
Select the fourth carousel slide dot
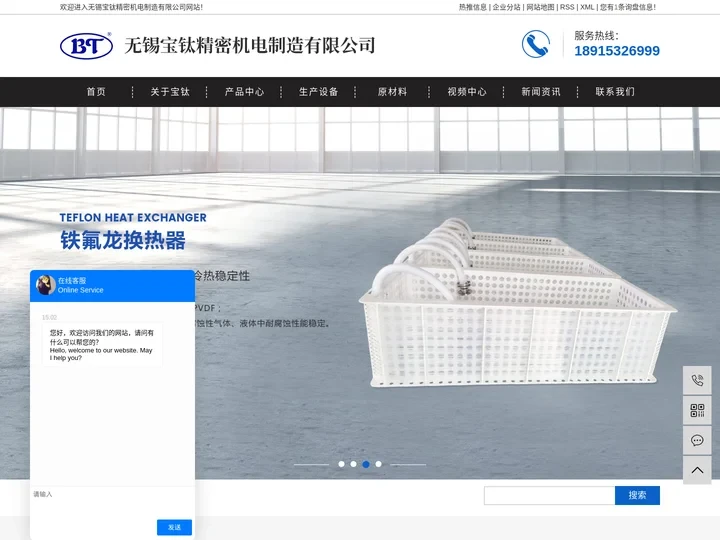(378, 464)
